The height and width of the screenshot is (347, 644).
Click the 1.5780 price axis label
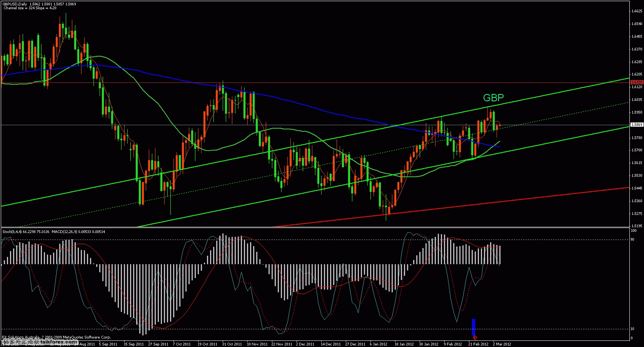(x=637, y=137)
